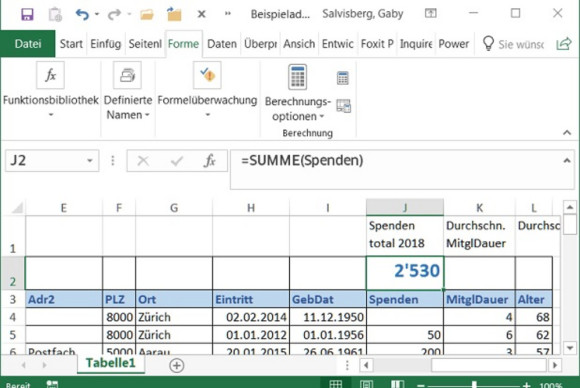Expand the formula bar with the arrow
Viewport: 580px width, 388px height.
[x=567, y=161]
